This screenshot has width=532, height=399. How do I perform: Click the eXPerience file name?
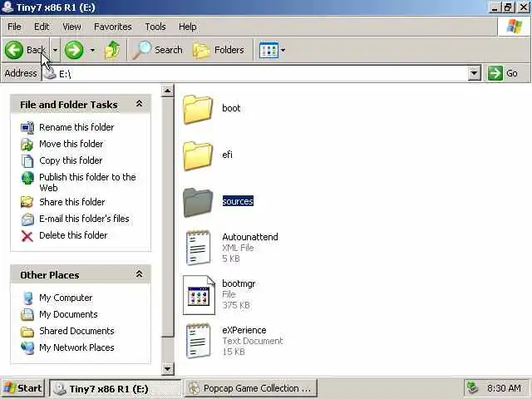click(x=244, y=330)
